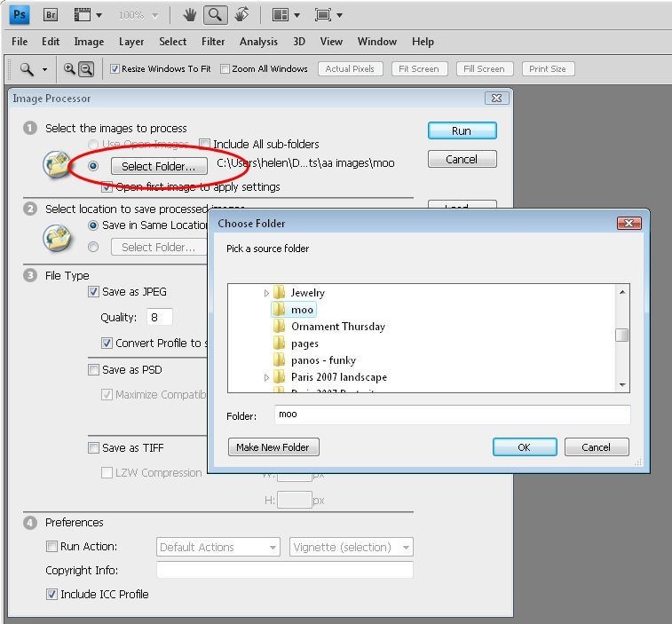Viewport: 672px width, 624px height.
Task: Open the Screen Mode icon menu
Action: click(x=328, y=15)
